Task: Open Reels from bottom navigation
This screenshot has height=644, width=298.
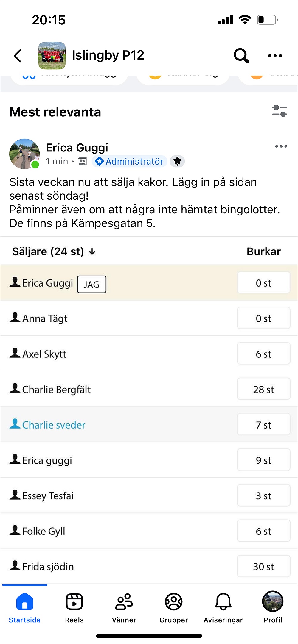Action: (x=74, y=607)
